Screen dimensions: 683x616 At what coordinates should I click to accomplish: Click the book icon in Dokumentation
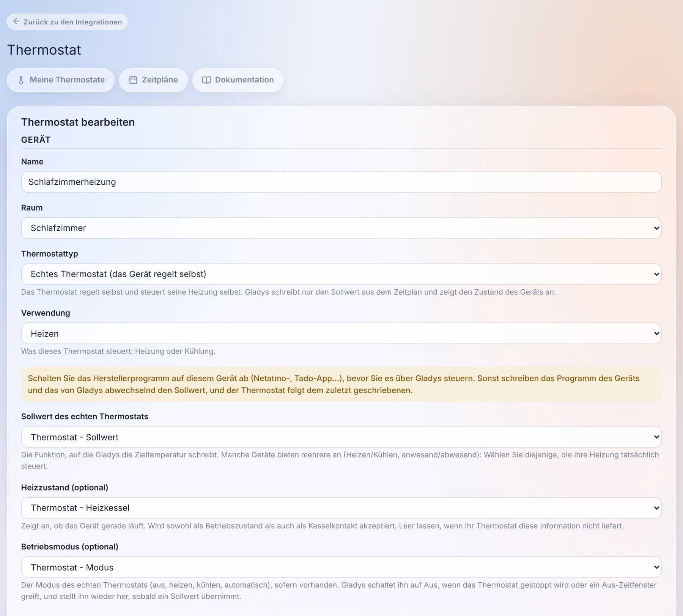point(206,80)
